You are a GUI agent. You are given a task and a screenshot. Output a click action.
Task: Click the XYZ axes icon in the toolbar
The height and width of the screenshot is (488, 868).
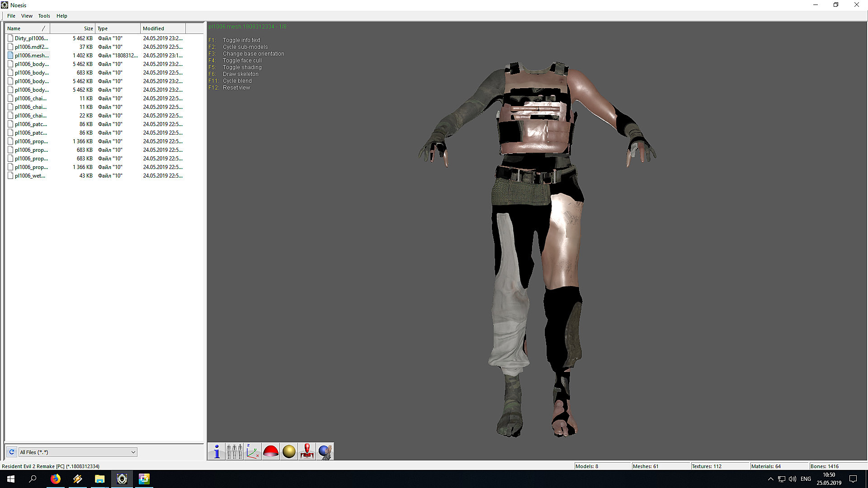[253, 451]
